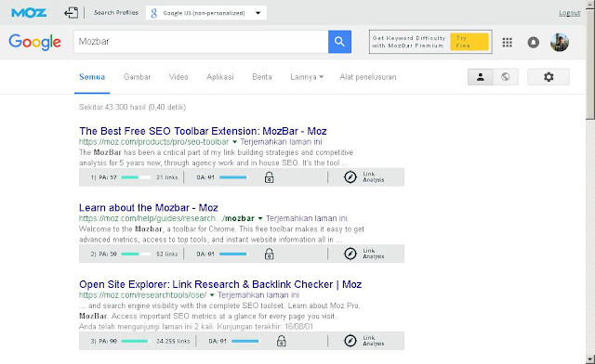Open Google notifications bell icon

[x=533, y=42]
